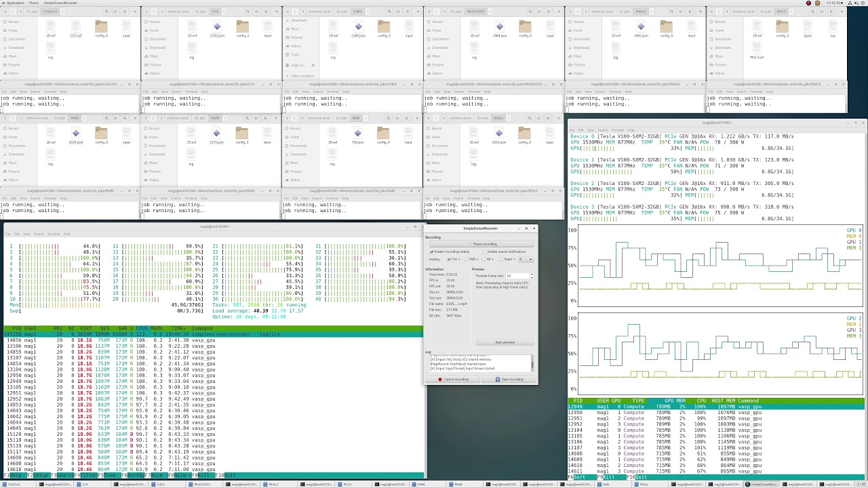Select the 10_jobs breadcrumb in the CrI3 file manager
The image size is (868, 488).
tap(201, 12)
